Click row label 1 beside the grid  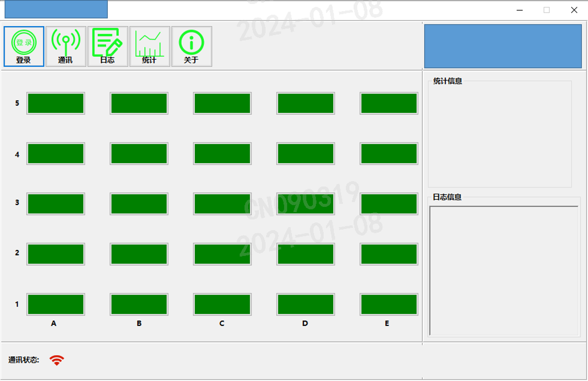pyautogui.click(x=17, y=304)
